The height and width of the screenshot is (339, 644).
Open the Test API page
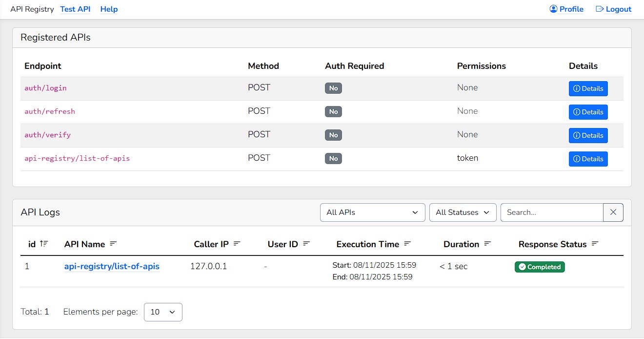75,9
